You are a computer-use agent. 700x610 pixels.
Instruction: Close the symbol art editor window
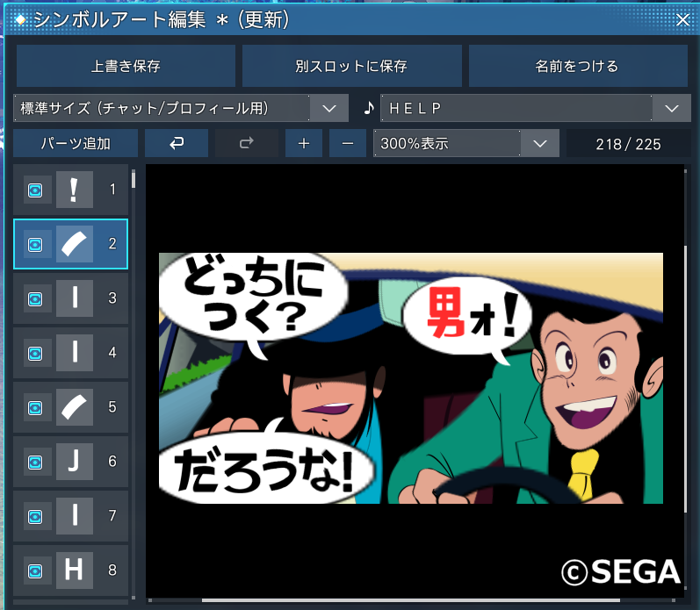[x=682, y=19]
